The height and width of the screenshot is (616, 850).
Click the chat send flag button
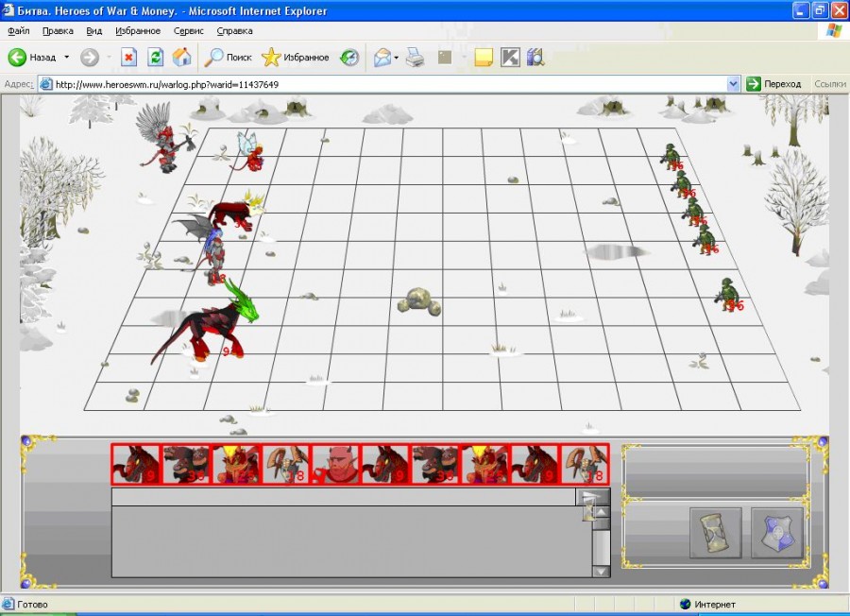click(x=592, y=496)
